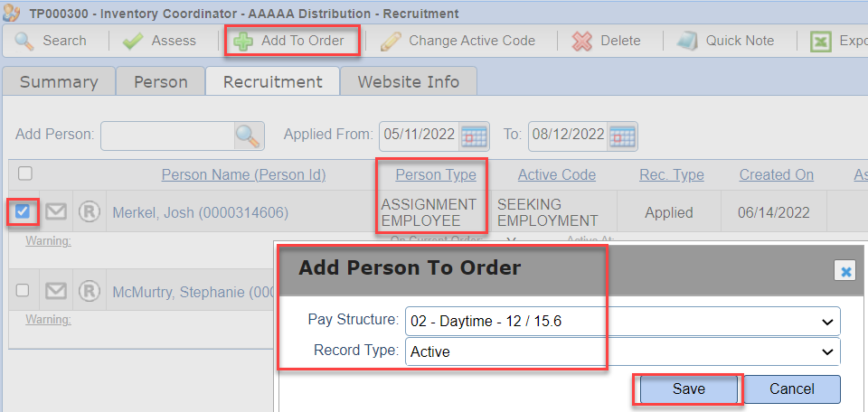Sort by Rec. Type column header
The width and height of the screenshot is (868, 412).
coord(672,175)
